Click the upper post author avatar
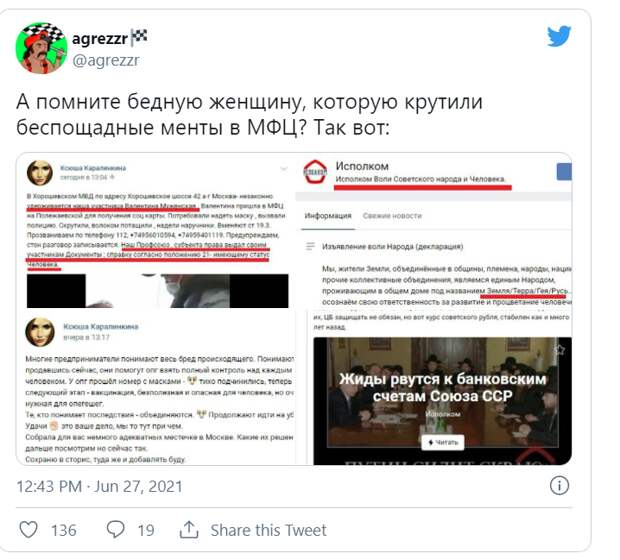 (x=40, y=173)
